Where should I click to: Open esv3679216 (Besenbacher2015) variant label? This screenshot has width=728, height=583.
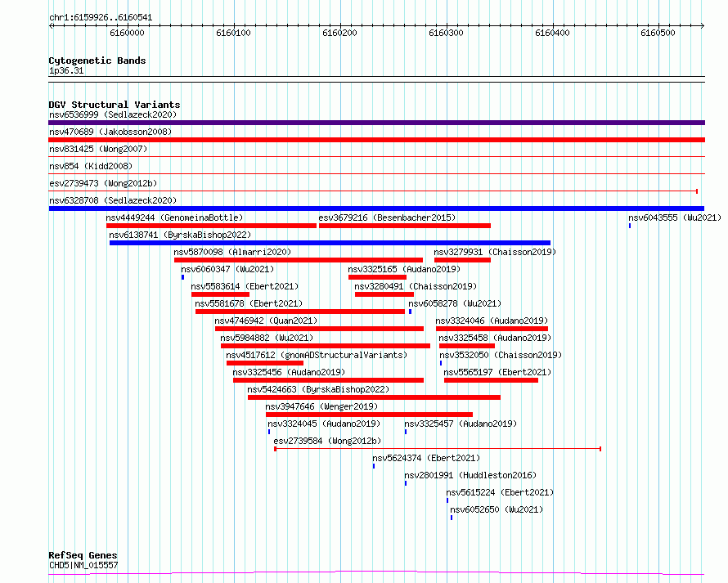click(x=387, y=218)
